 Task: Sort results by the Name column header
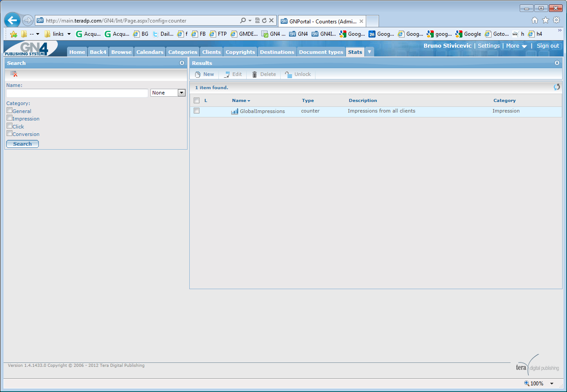(x=241, y=101)
